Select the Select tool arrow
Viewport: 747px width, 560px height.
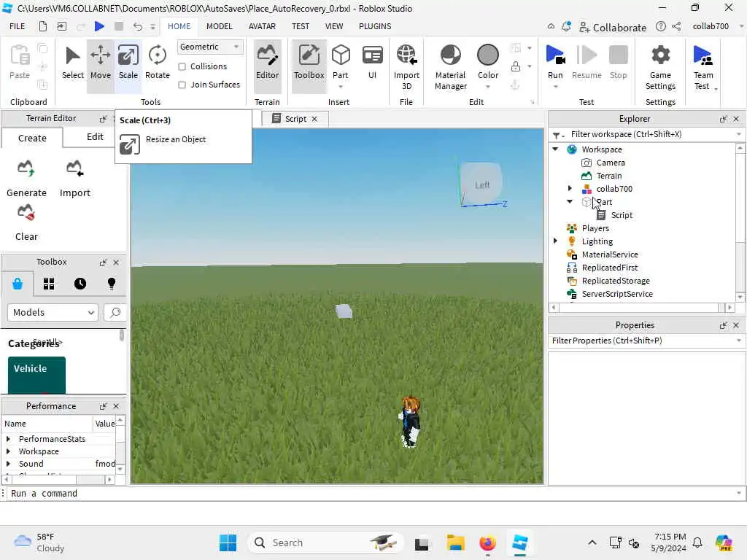[72, 63]
